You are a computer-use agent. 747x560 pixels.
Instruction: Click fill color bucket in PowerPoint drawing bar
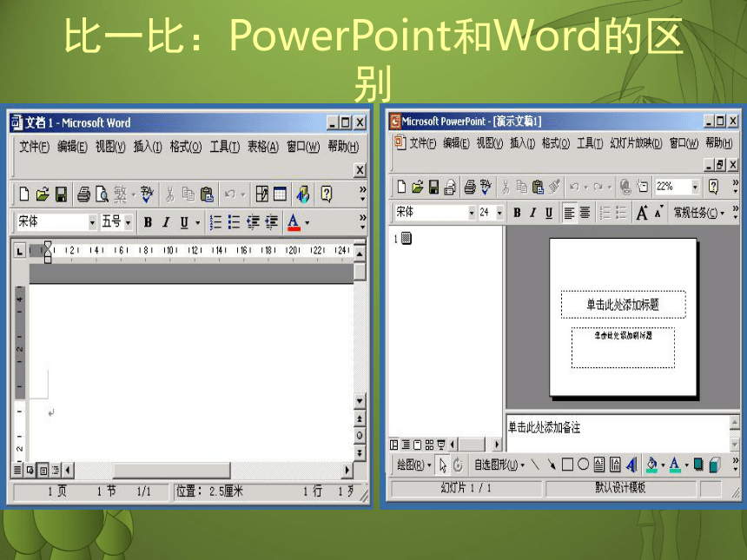pyautogui.click(x=651, y=464)
